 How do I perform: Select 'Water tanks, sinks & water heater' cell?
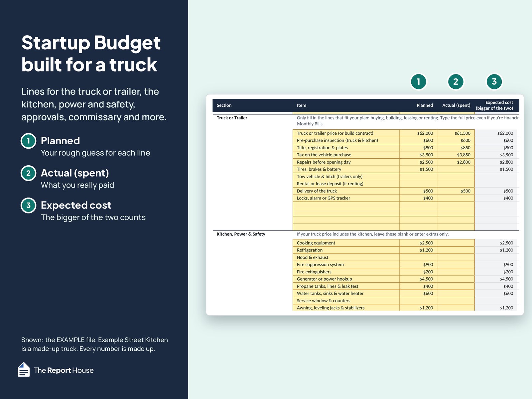[x=346, y=293]
